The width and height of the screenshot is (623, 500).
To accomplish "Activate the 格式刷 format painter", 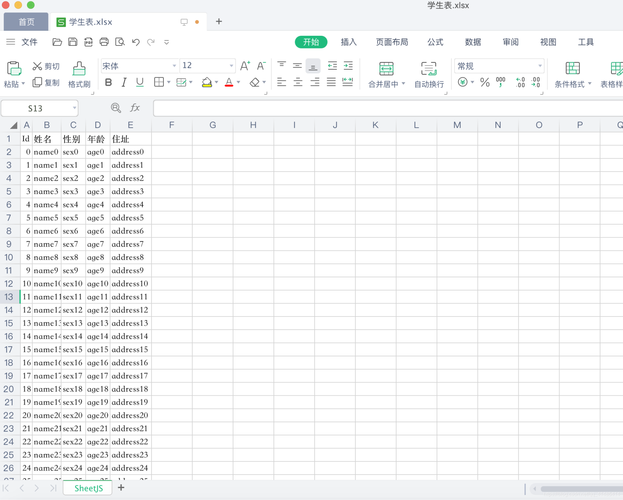I will point(79,74).
